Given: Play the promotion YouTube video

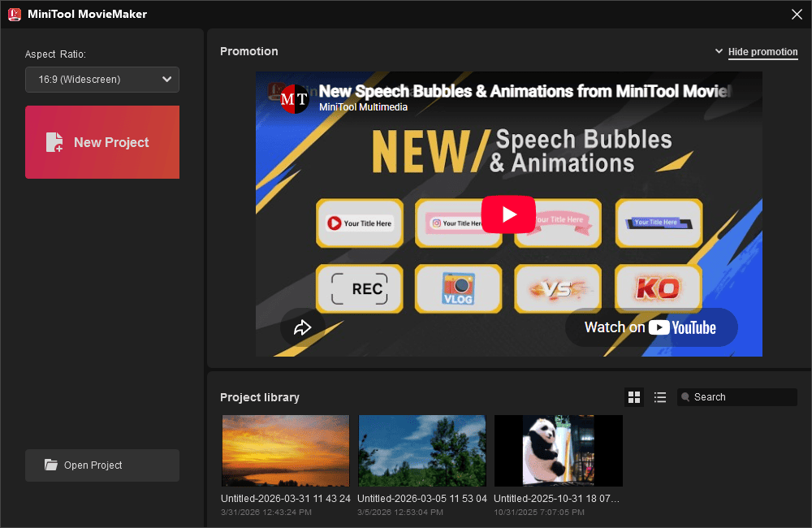Looking at the screenshot, I should [x=508, y=214].
